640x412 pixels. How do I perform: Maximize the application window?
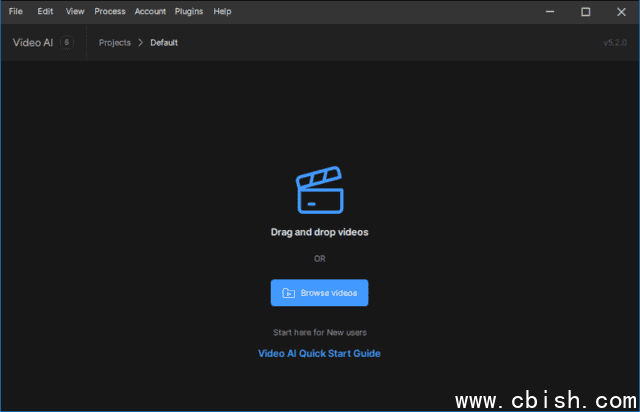point(585,11)
